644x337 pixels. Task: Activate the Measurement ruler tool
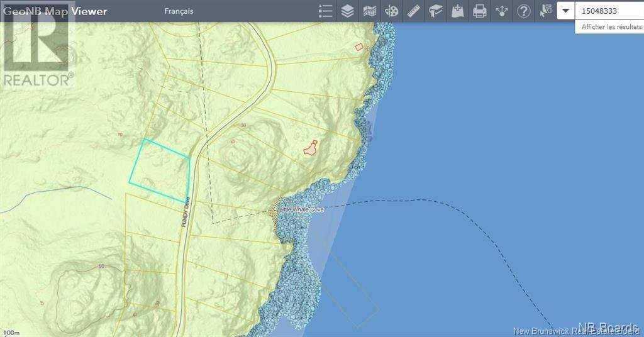click(x=413, y=11)
